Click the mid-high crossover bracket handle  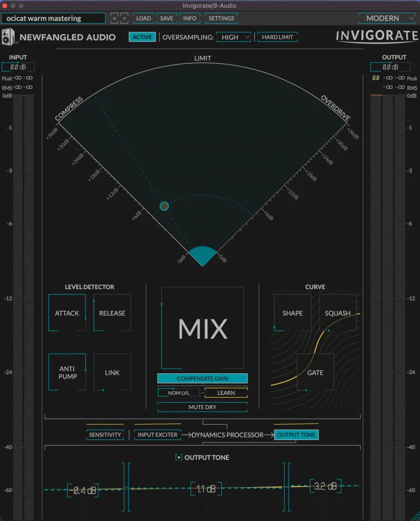click(286, 487)
